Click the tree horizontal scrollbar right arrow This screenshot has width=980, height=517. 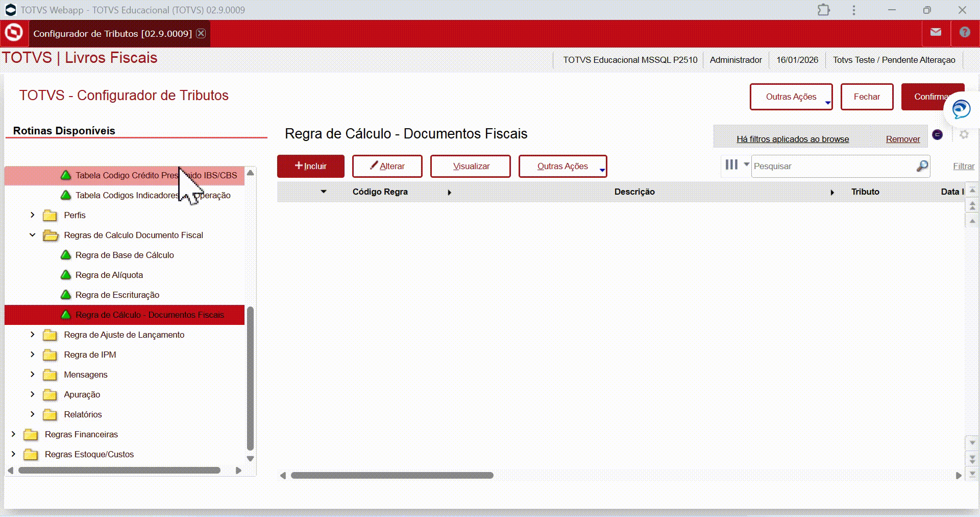pos(238,471)
